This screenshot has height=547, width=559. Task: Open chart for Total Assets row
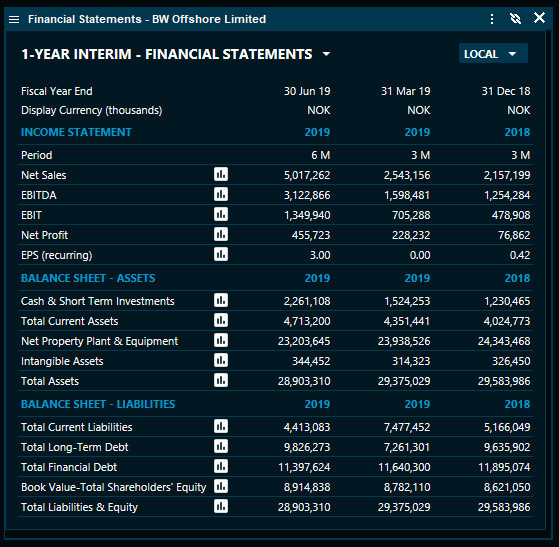pyautogui.click(x=221, y=380)
